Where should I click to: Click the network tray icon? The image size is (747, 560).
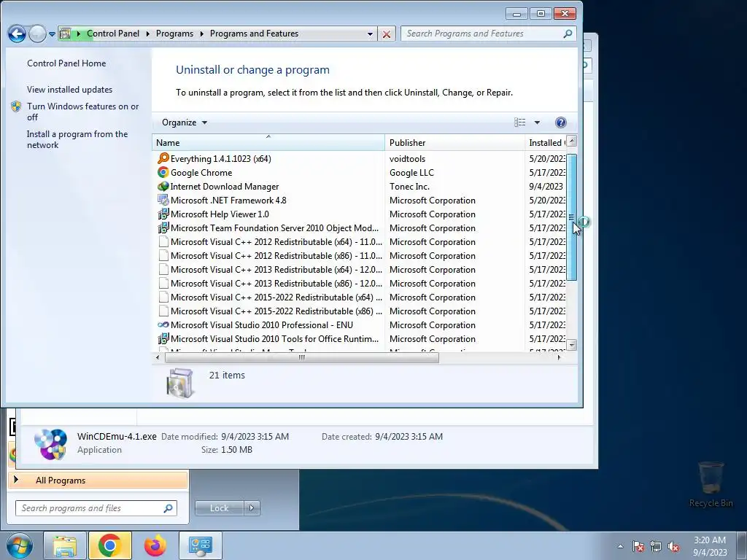tap(656, 546)
